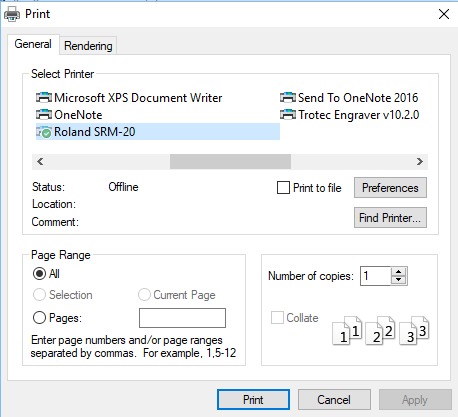The image size is (458, 417).
Task: Select the printer named Roland SRM-20
Action: [x=158, y=132]
